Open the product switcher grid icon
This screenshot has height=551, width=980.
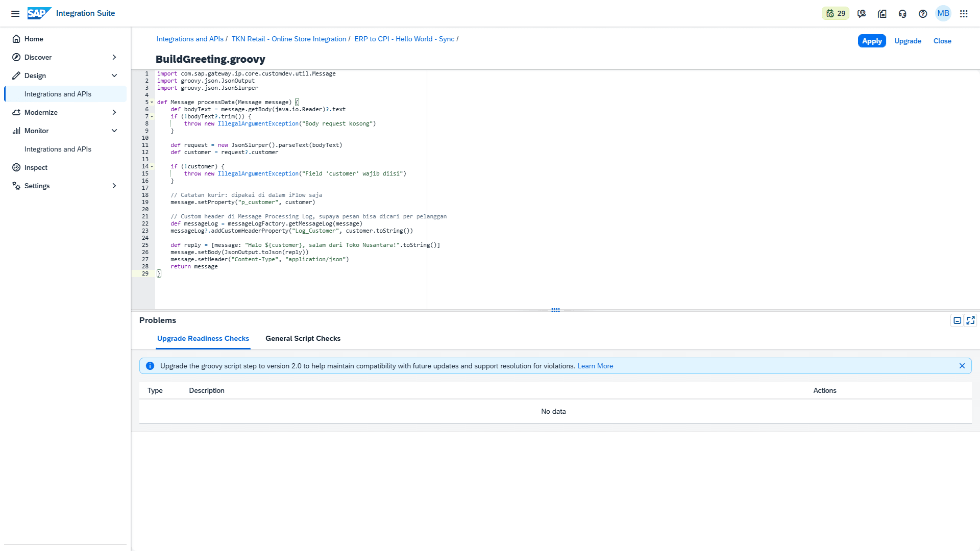(964, 14)
